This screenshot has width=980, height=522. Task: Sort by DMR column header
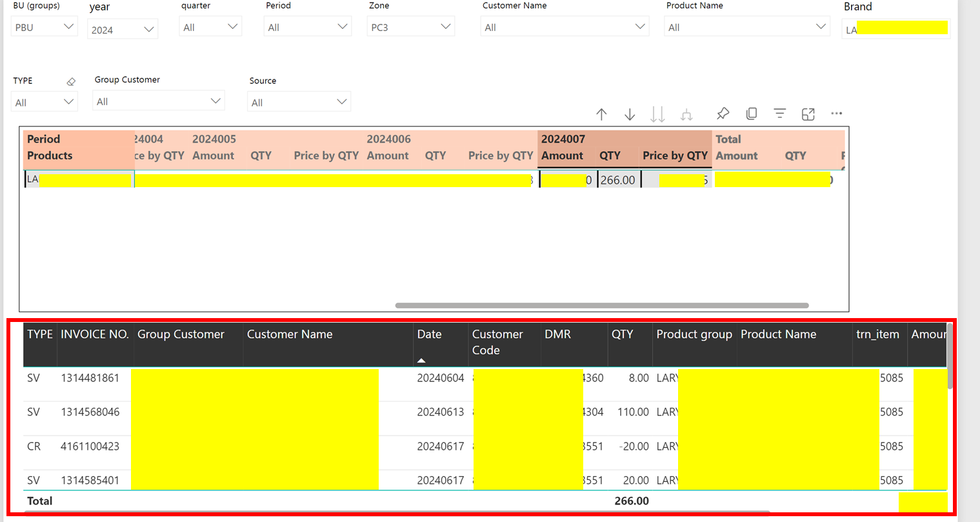pyautogui.click(x=557, y=334)
